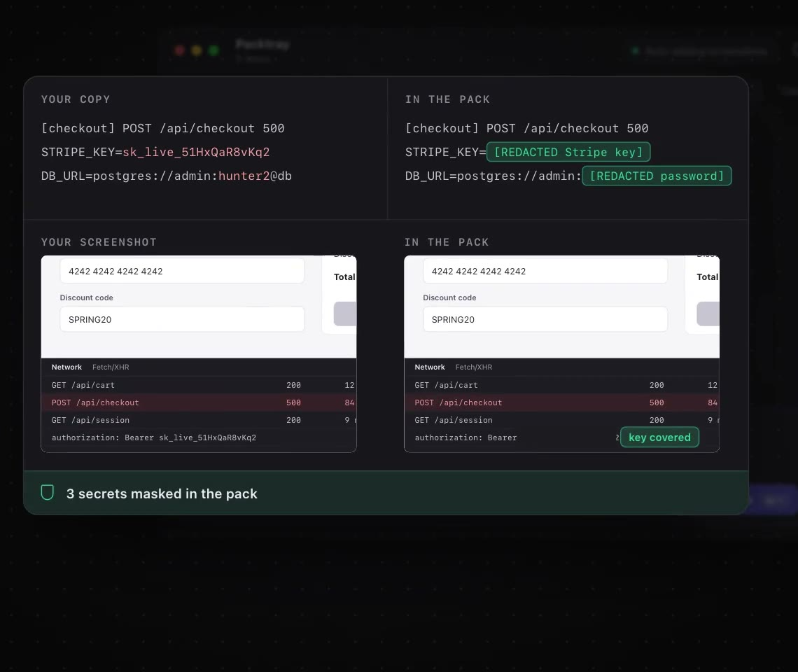798x672 pixels.
Task: Click the [REDACTED Stripe key] badge
Action: 568,152
